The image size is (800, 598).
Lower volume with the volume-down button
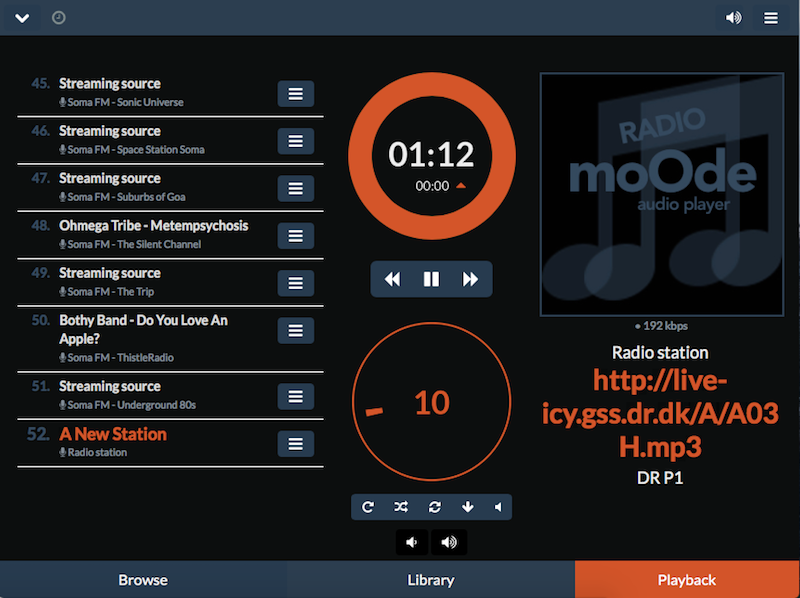pos(412,542)
